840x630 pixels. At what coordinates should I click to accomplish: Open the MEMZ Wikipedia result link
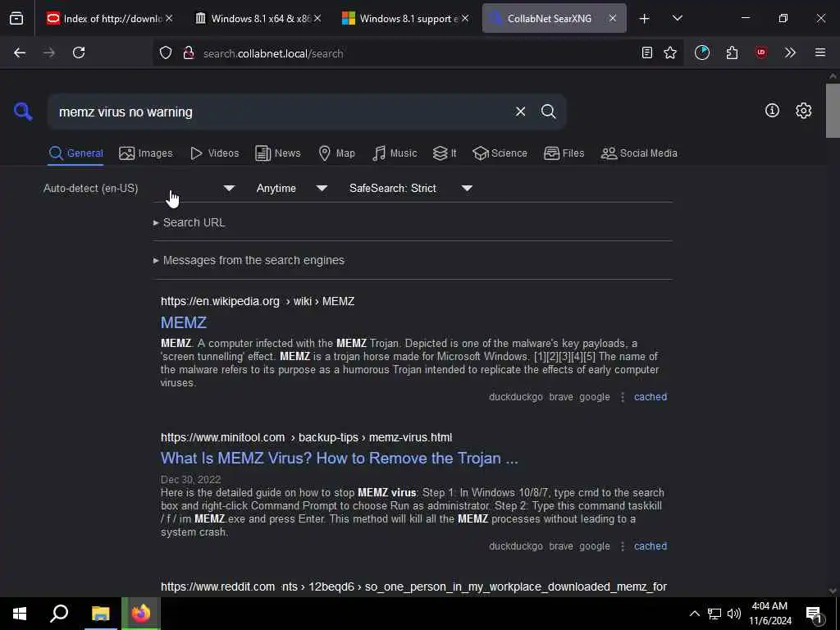[184, 322]
